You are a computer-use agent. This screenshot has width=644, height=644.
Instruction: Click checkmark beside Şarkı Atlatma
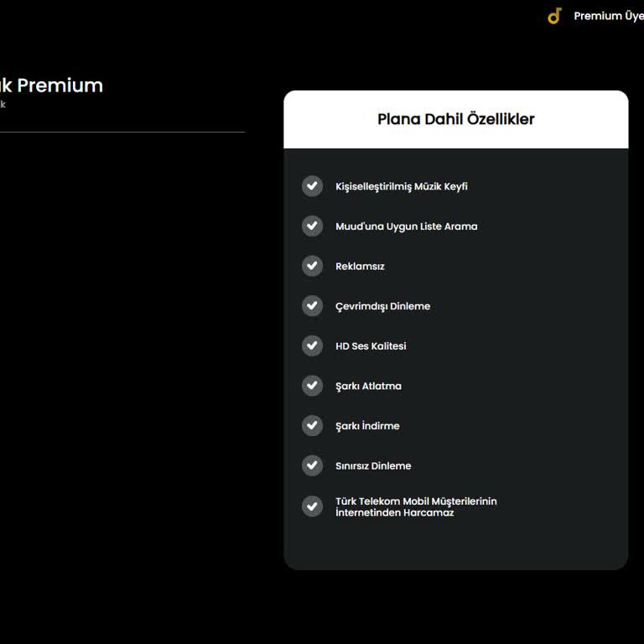point(312,385)
